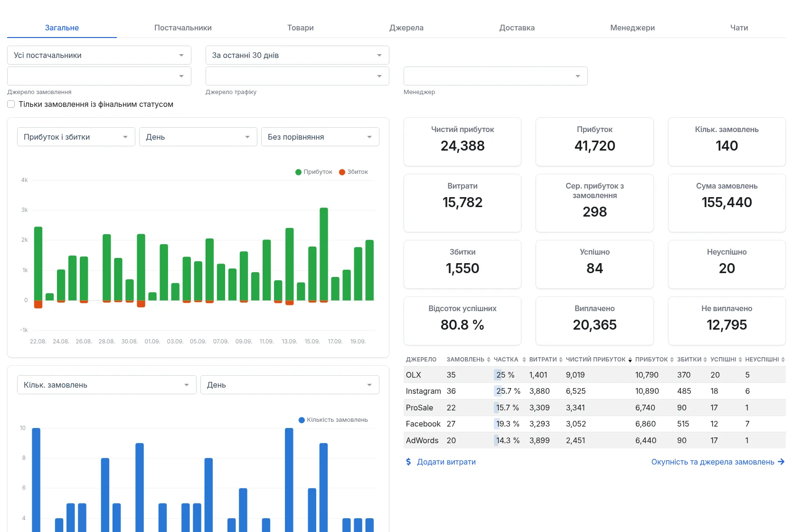
Task: Toggle the green Прибуток legend marker
Action: [298, 172]
